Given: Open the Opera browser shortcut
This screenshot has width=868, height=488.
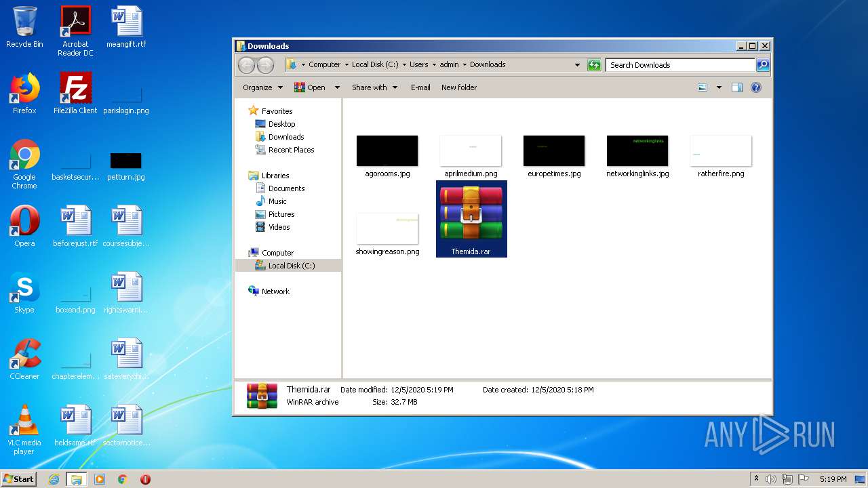Looking at the screenshot, I should point(24,226).
